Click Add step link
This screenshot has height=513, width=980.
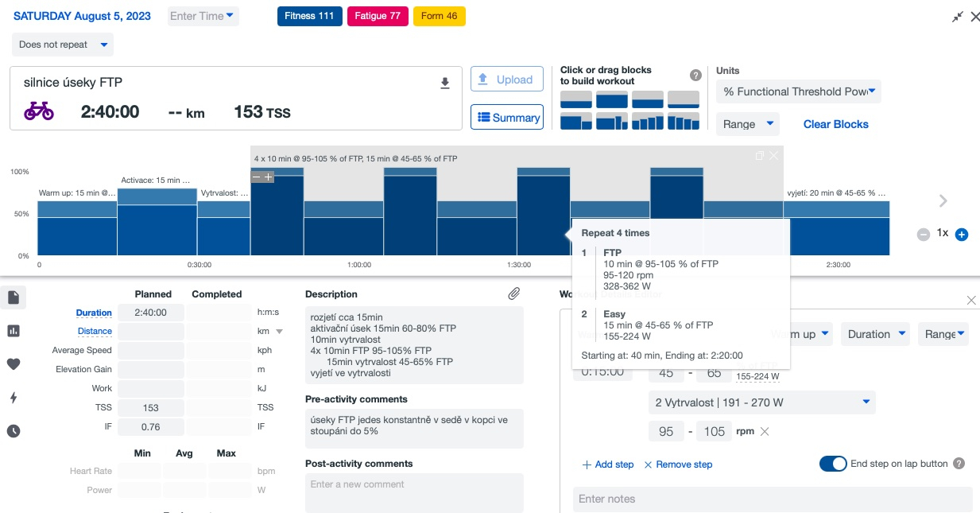tap(608, 464)
